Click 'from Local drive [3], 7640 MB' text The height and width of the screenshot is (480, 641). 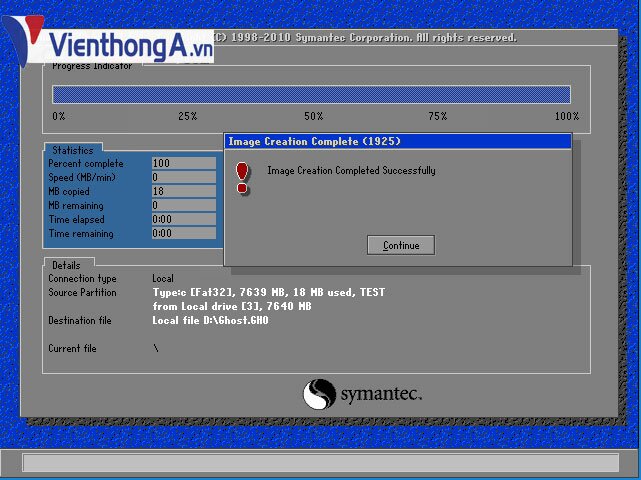232,306
